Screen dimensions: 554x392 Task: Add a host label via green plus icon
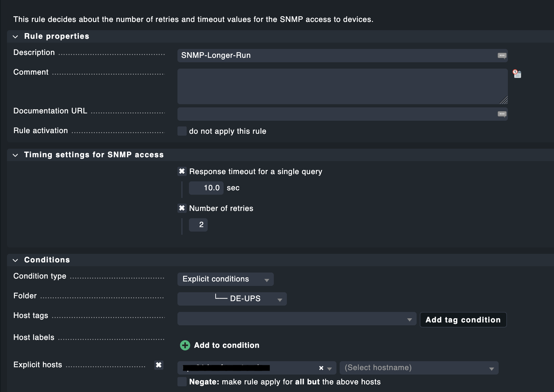coord(185,345)
